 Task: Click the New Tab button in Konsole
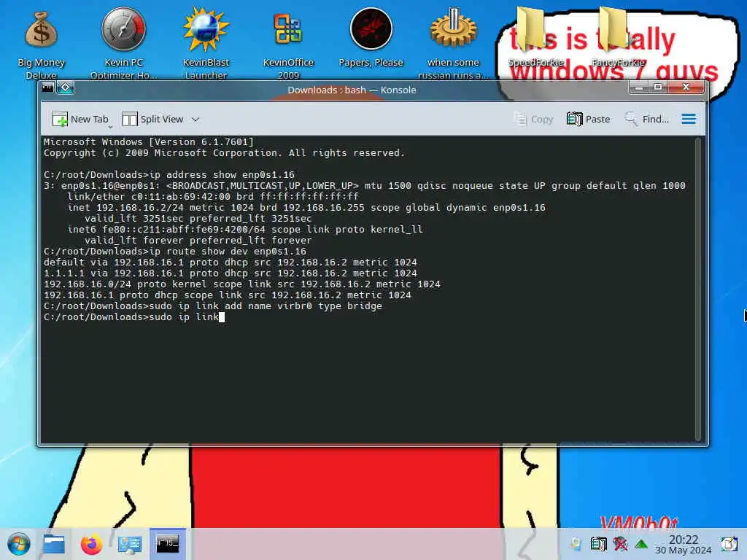(80, 119)
